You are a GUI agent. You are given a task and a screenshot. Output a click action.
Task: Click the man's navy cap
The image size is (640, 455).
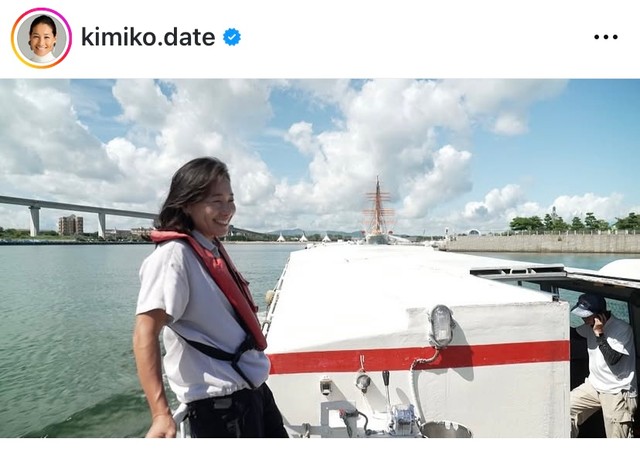point(587,305)
